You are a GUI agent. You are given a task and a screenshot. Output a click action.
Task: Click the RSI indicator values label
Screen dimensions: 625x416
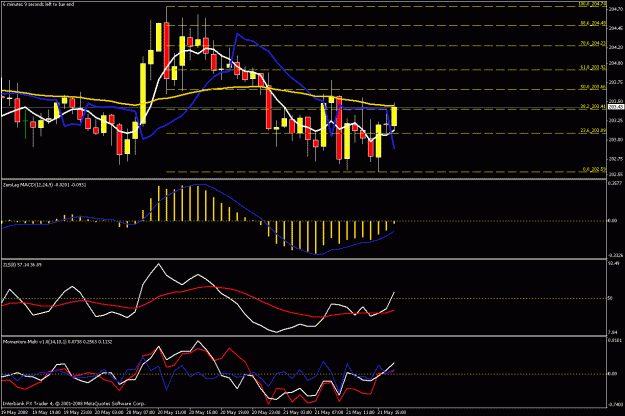click(x=22, y=265)
